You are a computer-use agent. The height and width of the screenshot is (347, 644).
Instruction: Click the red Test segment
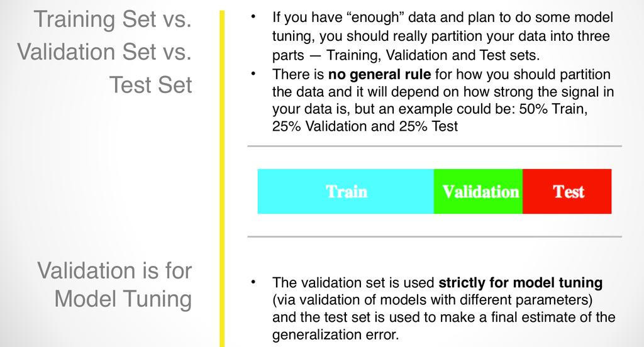[x=567, y=191]
